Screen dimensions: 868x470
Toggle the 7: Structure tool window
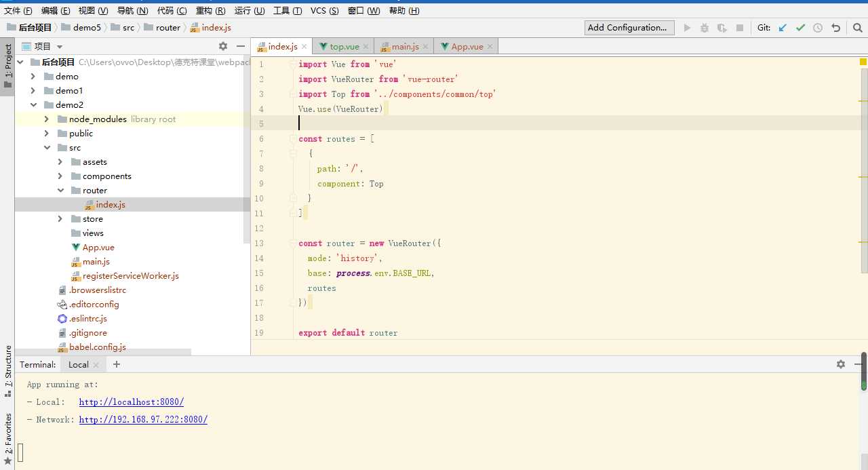coord(7,371)
